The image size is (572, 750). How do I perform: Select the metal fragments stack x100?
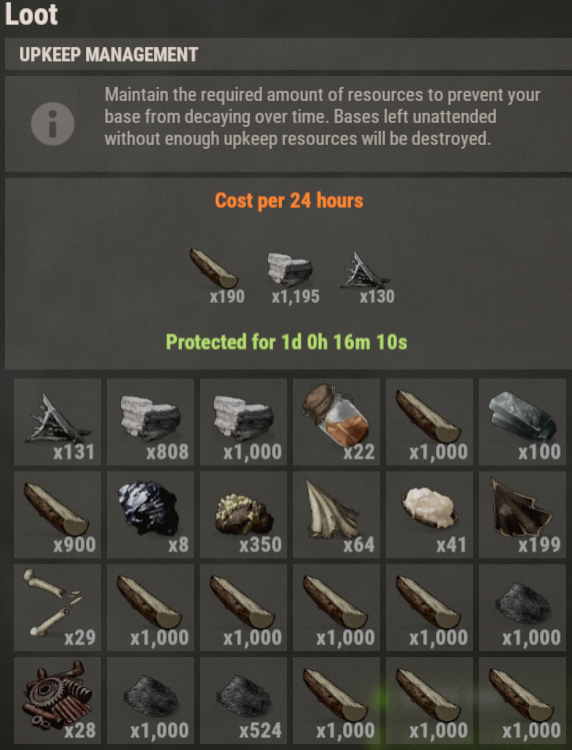click(522, 421)
